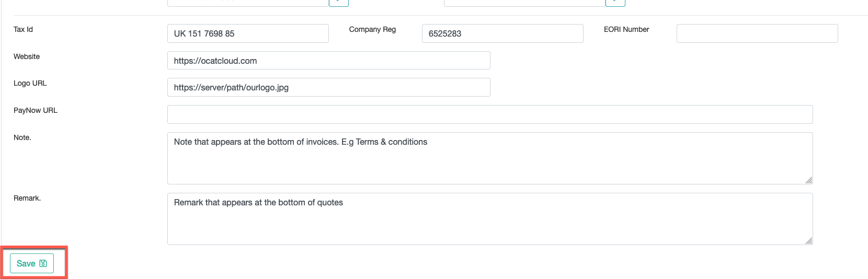Click into the Company Reg field
Viewport: 868px width, 279px height.
502,33
